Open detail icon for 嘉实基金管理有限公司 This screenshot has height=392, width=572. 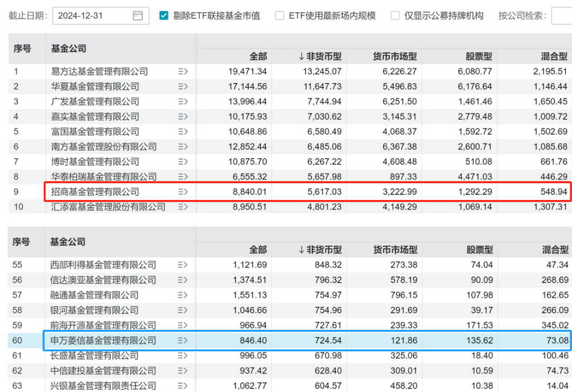click(x=183, y=117)
